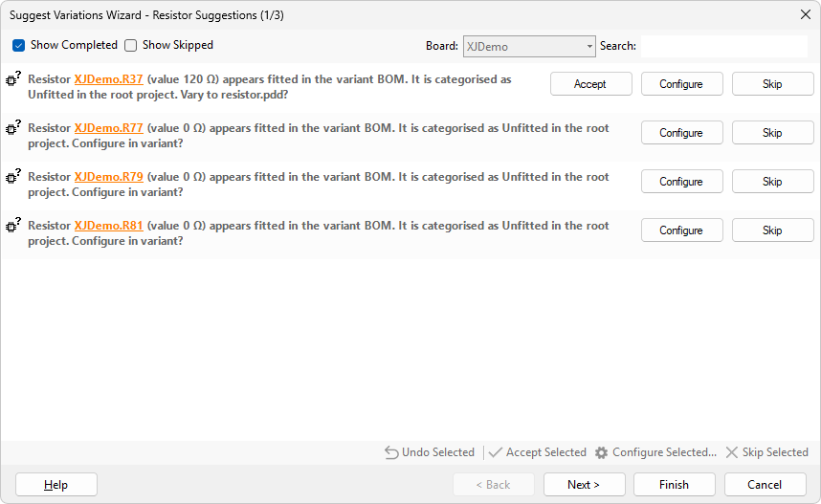
Task: Open the Board dropdown showing XJDemo
Action: [529, 46]
